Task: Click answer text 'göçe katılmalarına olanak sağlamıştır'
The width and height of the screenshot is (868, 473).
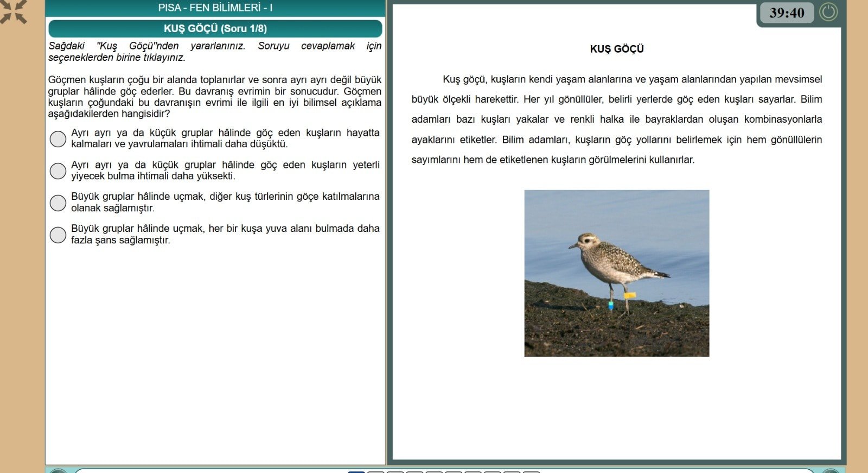Action: (225, 202)
